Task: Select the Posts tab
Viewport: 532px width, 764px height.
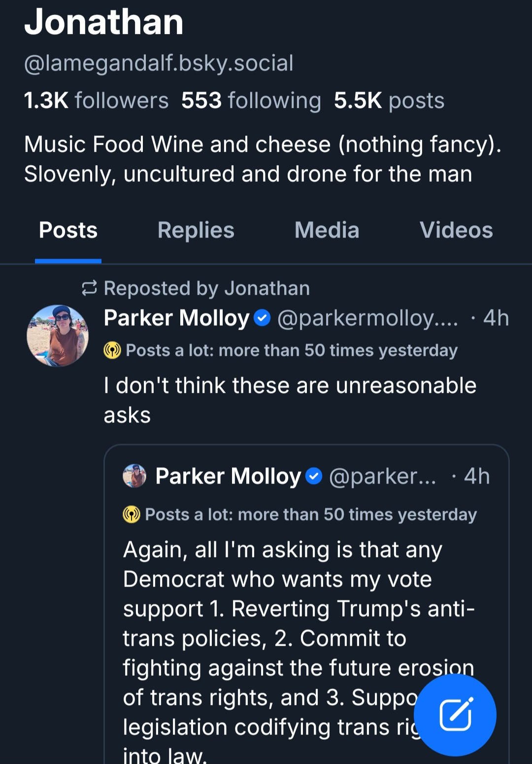Action: coord(68,230)
